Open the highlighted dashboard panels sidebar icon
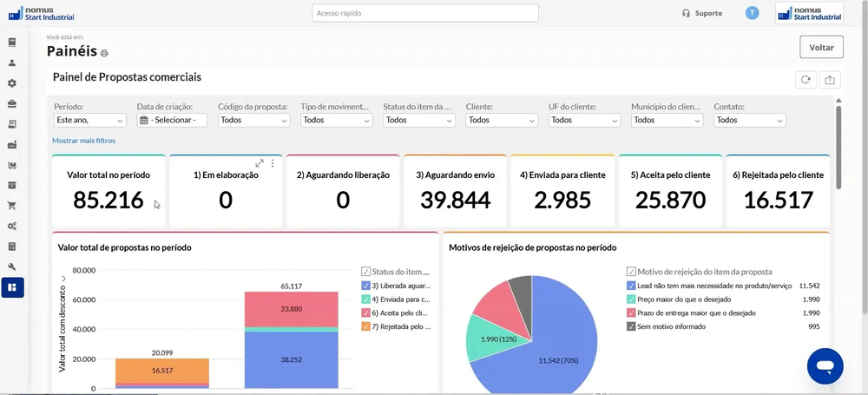The image size is (868, 395). pos(12,287)
